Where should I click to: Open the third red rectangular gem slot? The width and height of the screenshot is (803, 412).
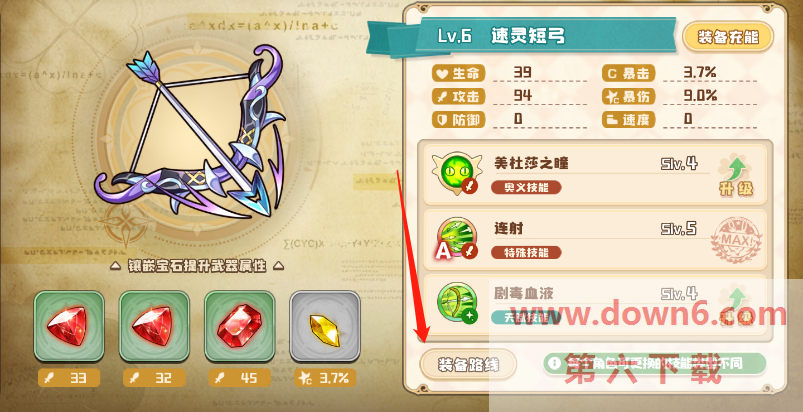click(x=240, y=326)
